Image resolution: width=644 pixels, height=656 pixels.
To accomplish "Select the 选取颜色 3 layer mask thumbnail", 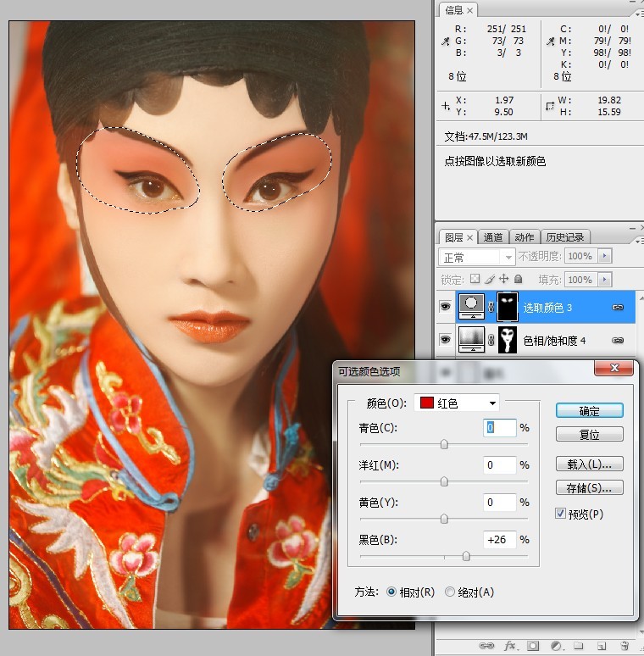I will (508, 307).
